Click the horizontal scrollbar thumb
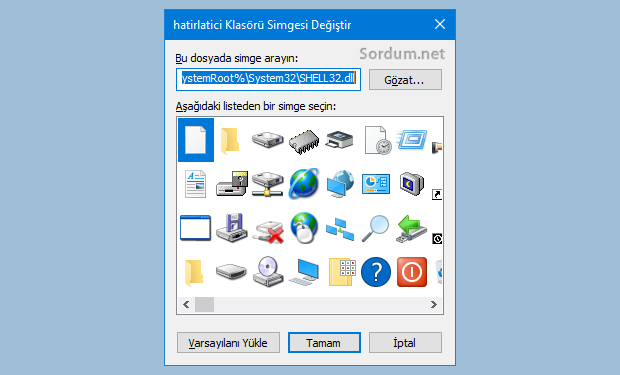Viewport: 620px width, 375px height. click(204, 305)
